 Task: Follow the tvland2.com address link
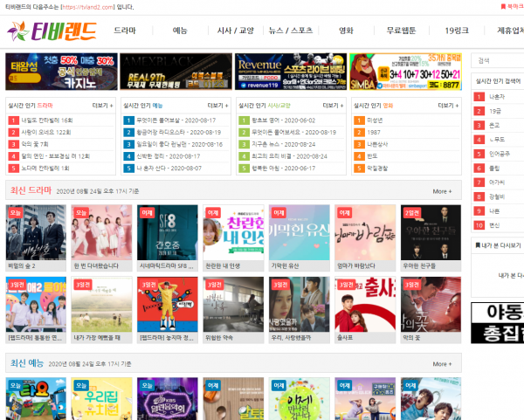click(x=88, y=7)
